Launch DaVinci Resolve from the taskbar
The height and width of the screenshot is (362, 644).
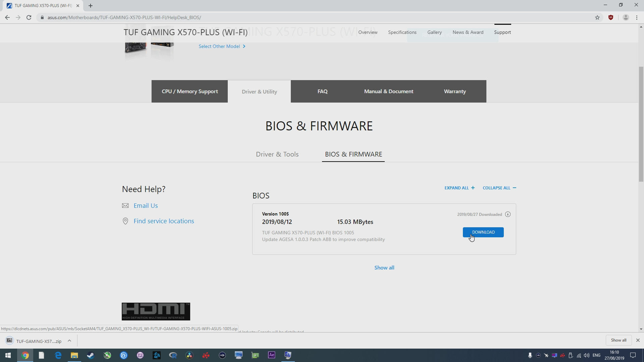[x=190, y=355]
